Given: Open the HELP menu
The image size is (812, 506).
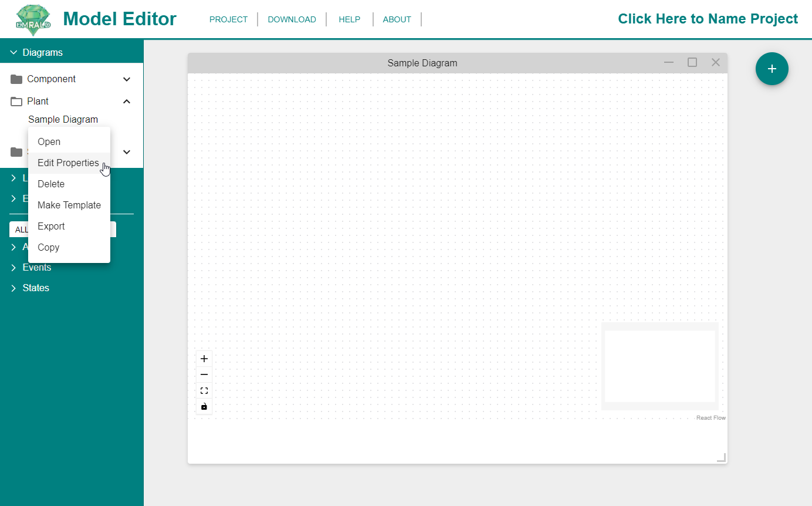Looking at the screenshot, I should click(x=349, y=19).
